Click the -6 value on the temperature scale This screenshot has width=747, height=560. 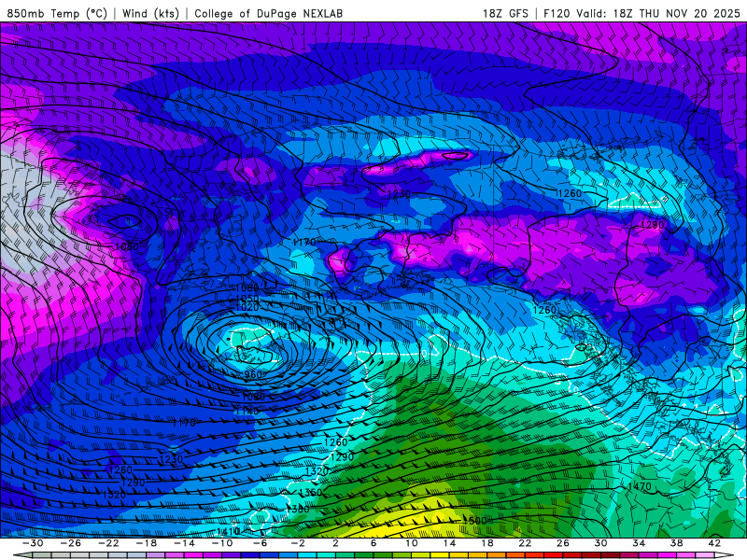click(x=261, y=543)
